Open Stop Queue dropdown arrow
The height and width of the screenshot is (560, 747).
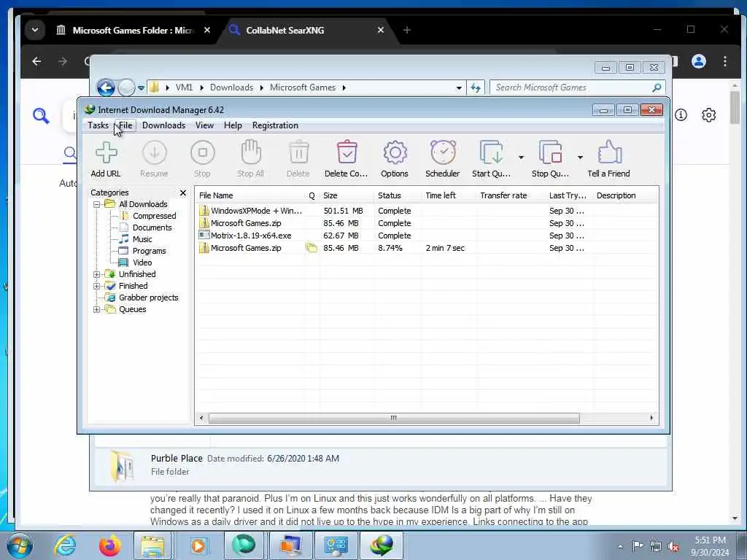point(580,157)
